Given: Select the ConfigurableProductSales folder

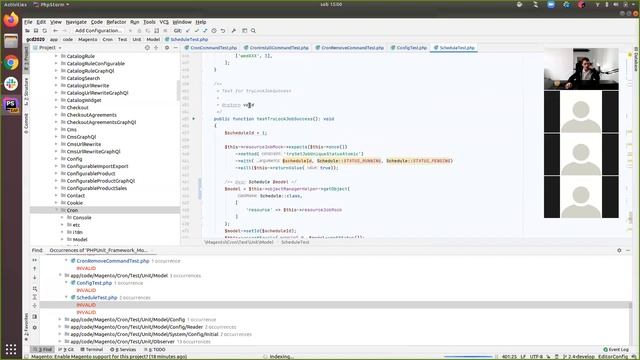Looking at the screenshot, I should 97,188.
